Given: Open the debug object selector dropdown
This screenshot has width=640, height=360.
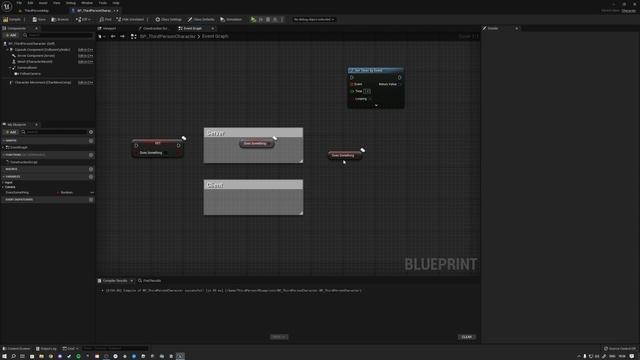Looking at the screenshot, I should pos(313,19).
